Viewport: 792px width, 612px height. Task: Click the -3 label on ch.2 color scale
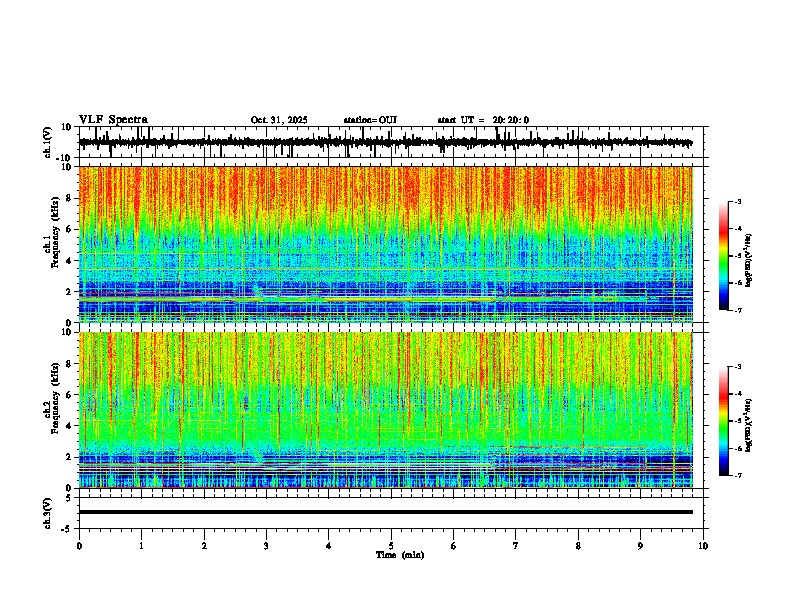(x=738, y=367)
